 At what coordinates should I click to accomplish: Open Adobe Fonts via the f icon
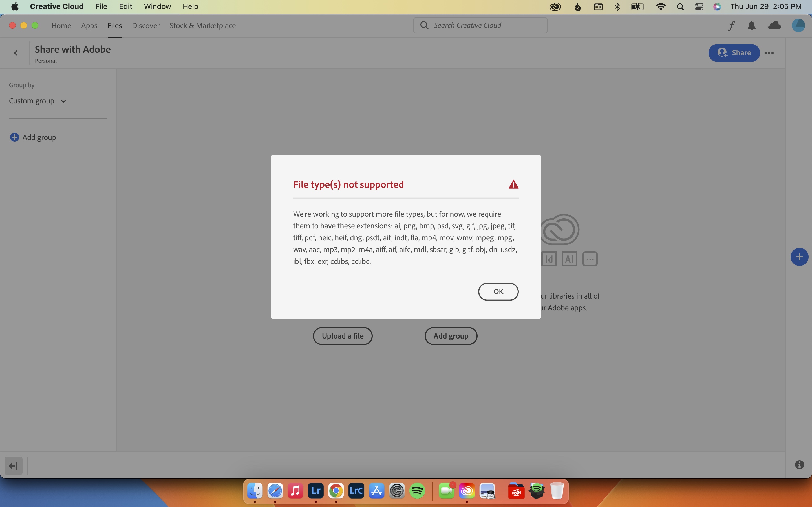click(x=731, y=25)
